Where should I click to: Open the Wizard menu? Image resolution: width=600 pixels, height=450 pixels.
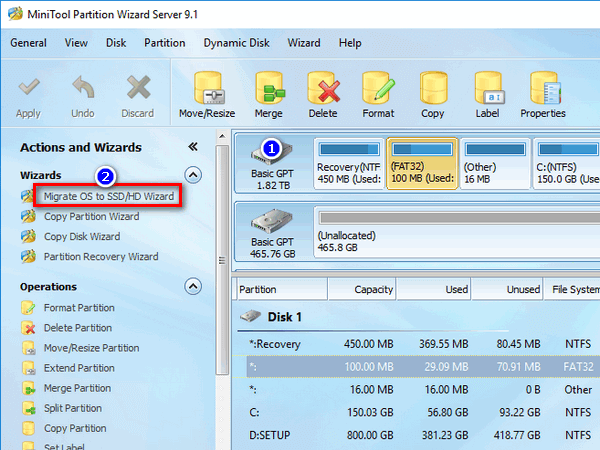coord(304,43)
